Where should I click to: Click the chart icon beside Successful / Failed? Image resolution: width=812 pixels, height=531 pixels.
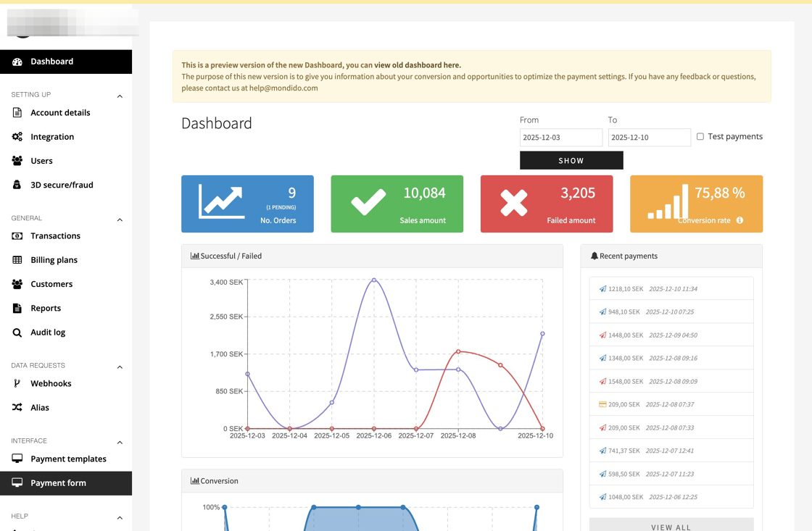195,256
